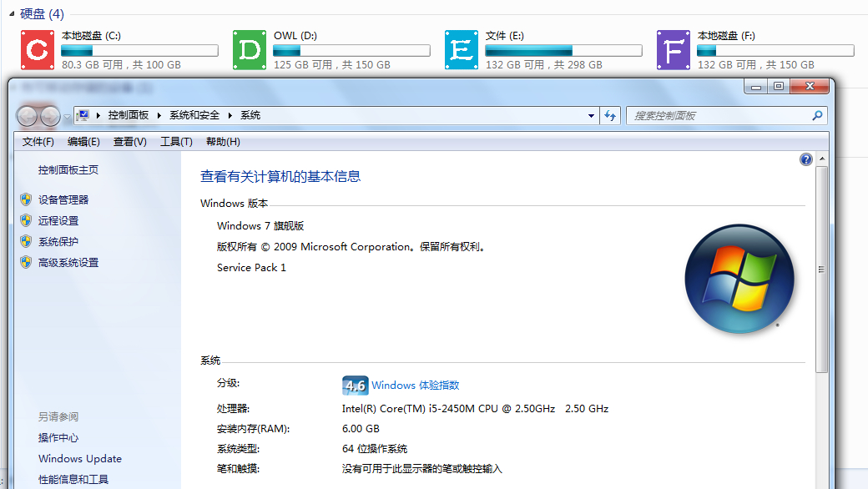The image size is (868, 489).
Task: Click the computer icon in address bar
Action: coord(83,115)
